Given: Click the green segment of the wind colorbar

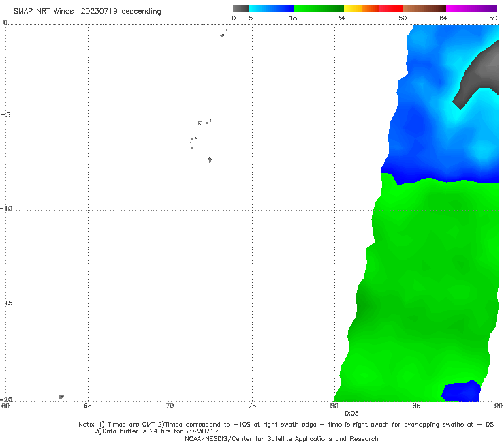Looking at the screenshot, I should click(x=319, y=8).
